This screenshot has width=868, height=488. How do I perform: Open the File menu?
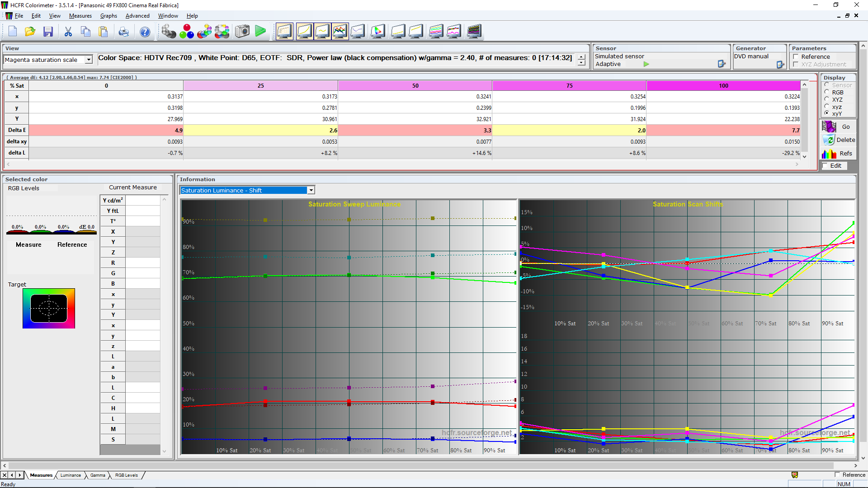click(19, 16)
